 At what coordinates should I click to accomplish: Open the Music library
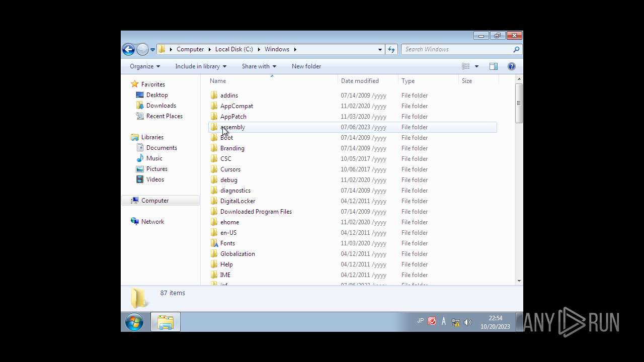coord(154,158)
